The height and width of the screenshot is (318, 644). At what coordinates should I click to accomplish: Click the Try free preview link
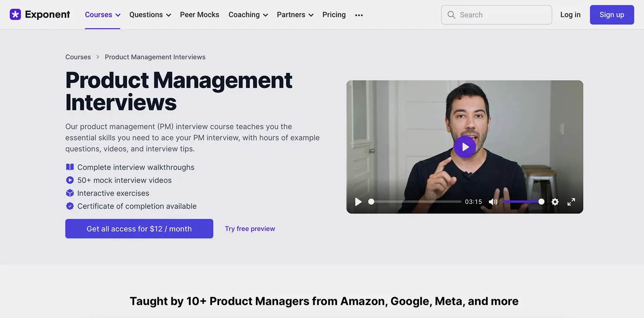[x=250, y=229]
